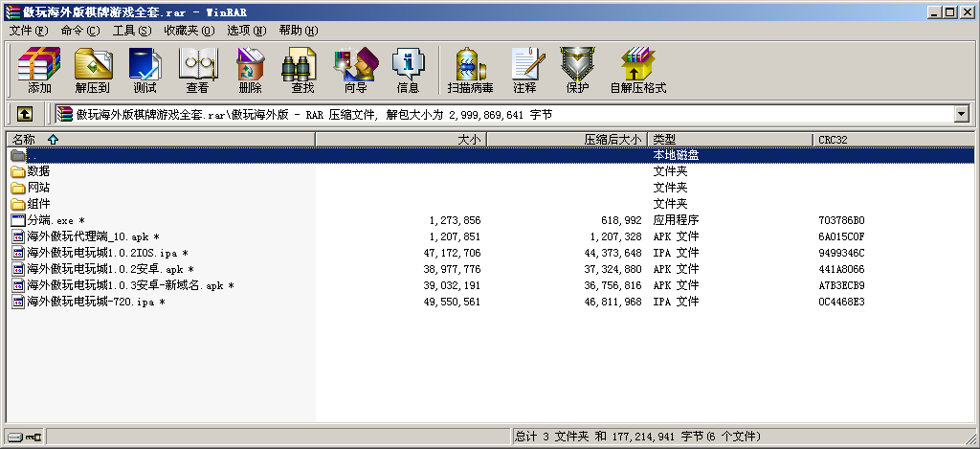Image resolution: width=980 pixels, height=449 pixels.
Task: Click the 自解压格式 (SFX) icon
Action: [x=637, y=70]
